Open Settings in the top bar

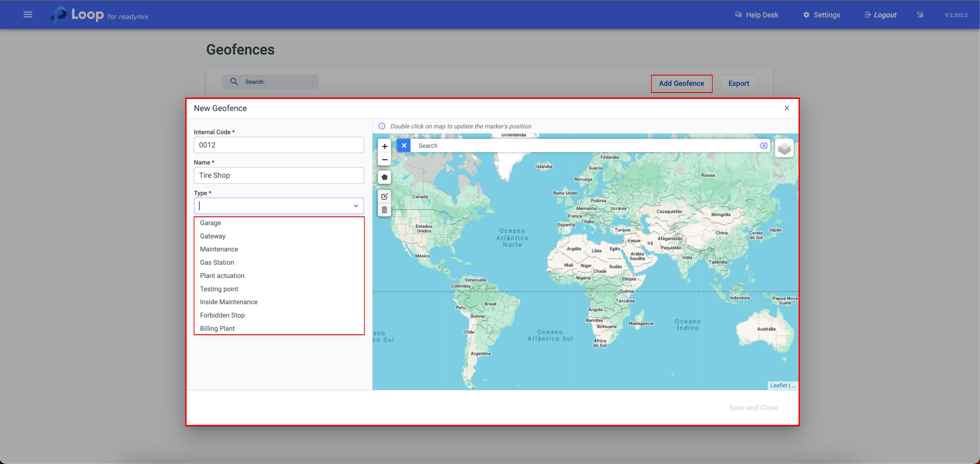[x=821, y=15]
